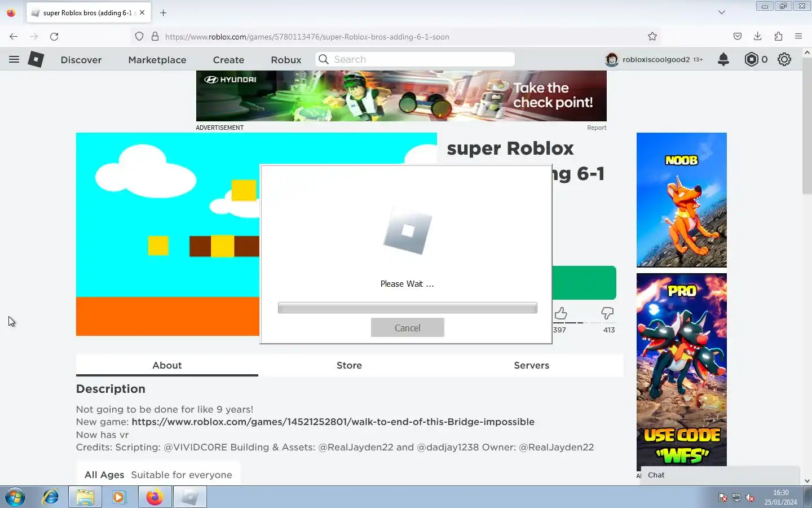
Task: Switch to the Servers tab
Action: (531, 365)
